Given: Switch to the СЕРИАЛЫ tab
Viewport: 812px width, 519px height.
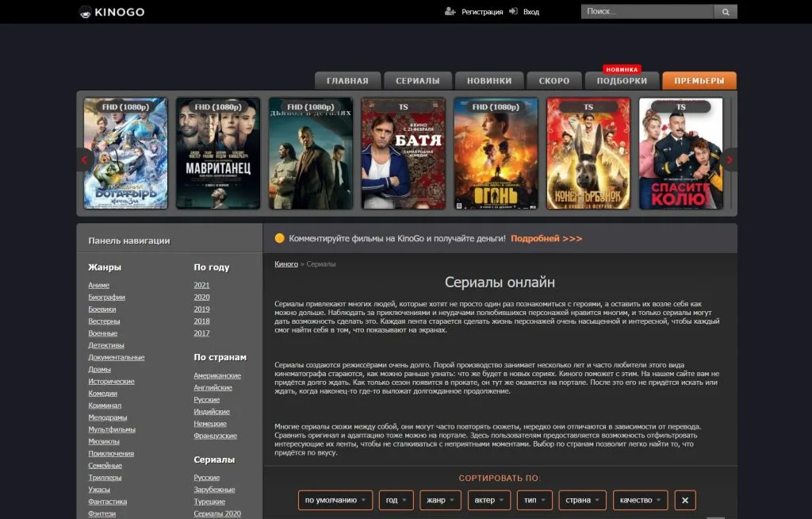Looking at the screenshot, I should tap(418, 80).
